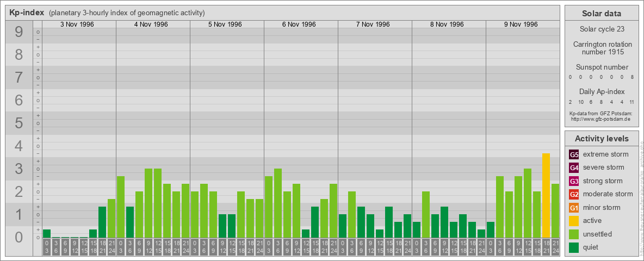The height and width of the screenshot is (261, 644).
Task: Click the 3 Nov 18-21 dark green bar
Action: [x=102, y=222]
